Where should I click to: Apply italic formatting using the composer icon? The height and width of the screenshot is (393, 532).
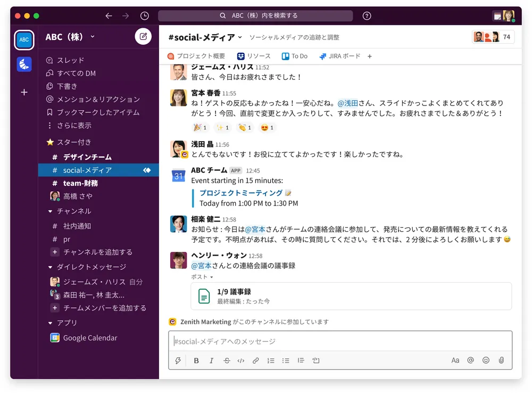[x=211, y=361]
